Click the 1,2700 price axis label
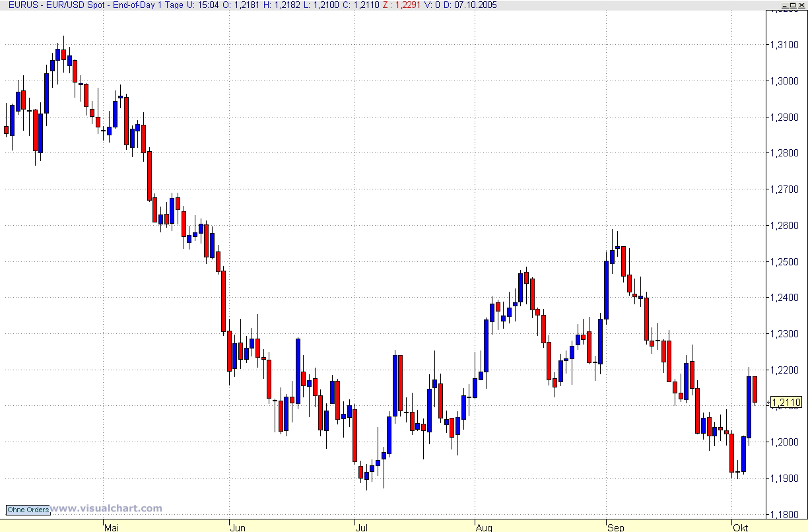This screenshot has height=532, width=808. [x=784, y=189]
